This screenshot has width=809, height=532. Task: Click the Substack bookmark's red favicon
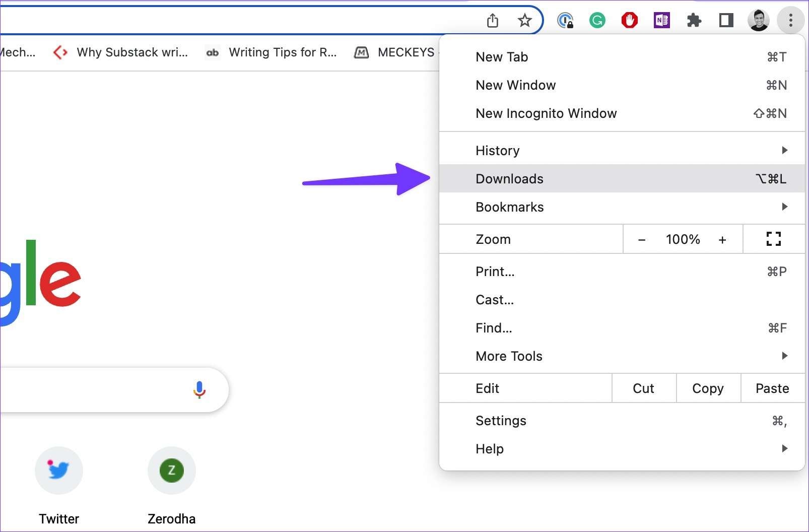point(60,52)
